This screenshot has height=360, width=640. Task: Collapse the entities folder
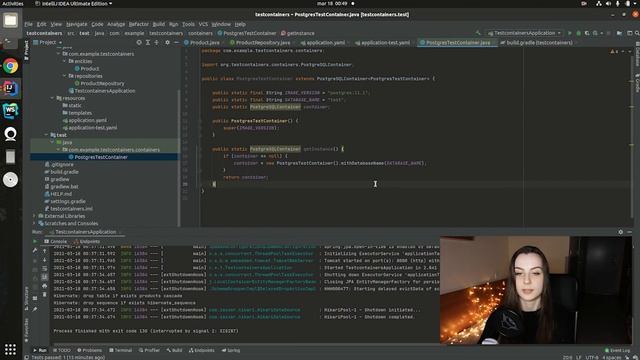[x=64, y=61]
